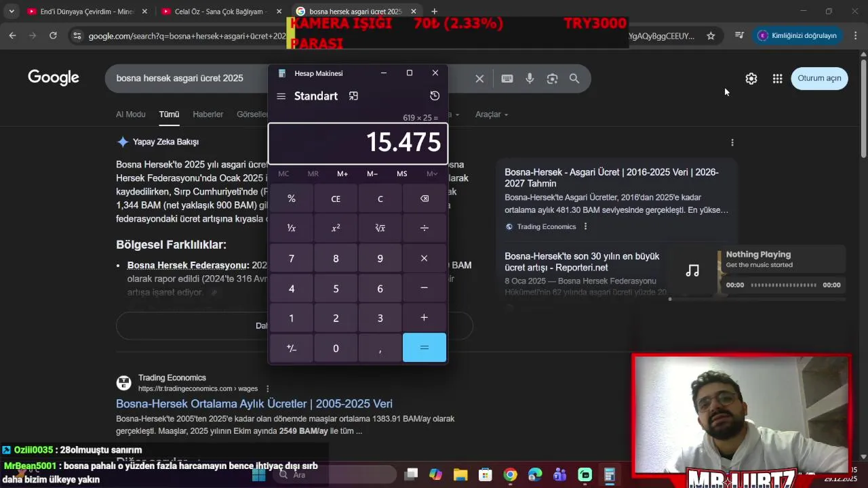
Task: Switch to Haberler results tab
Action: 208,115
